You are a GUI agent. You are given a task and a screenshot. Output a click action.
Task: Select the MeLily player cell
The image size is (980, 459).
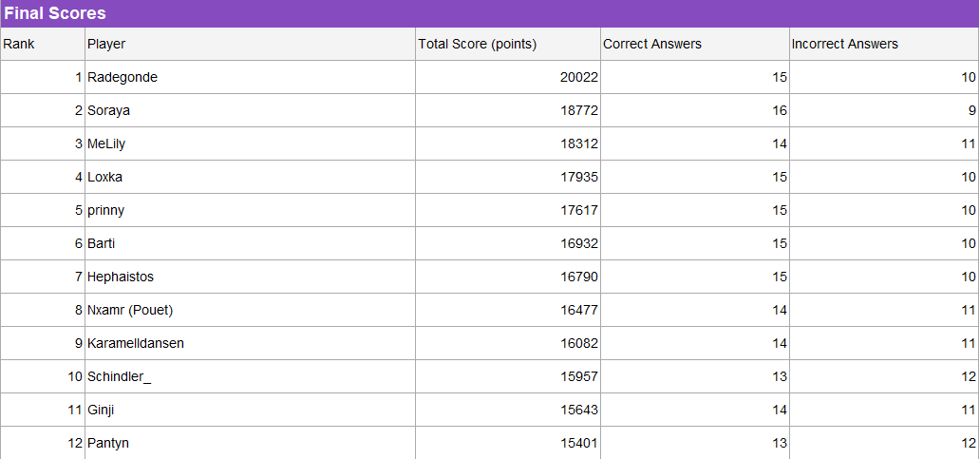tap(250, 143)
